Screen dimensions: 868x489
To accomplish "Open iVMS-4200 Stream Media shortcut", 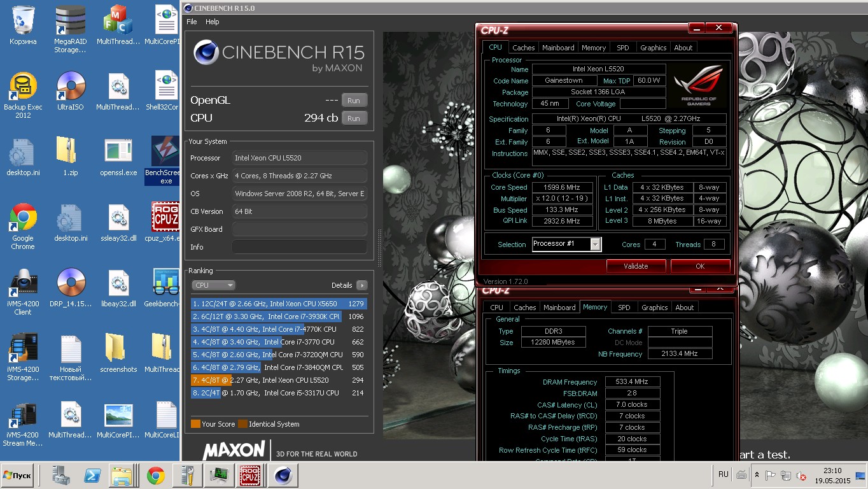I will tap(23, 423).
